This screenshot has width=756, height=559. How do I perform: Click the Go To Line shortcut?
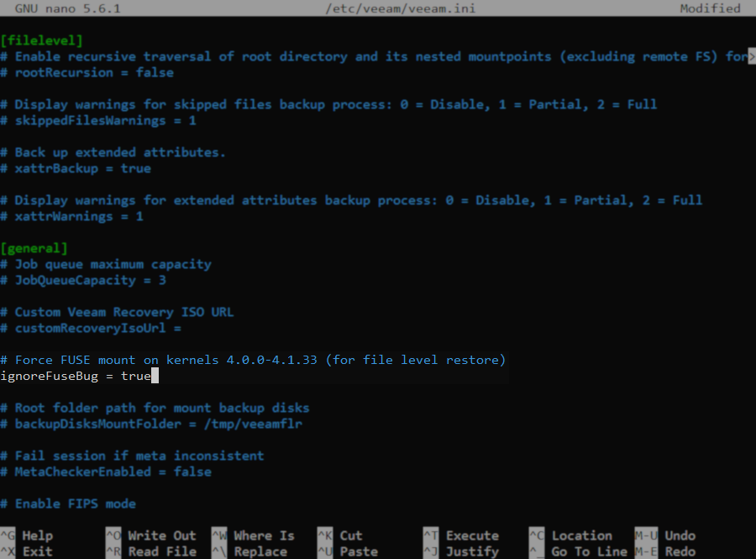(578, 551)
